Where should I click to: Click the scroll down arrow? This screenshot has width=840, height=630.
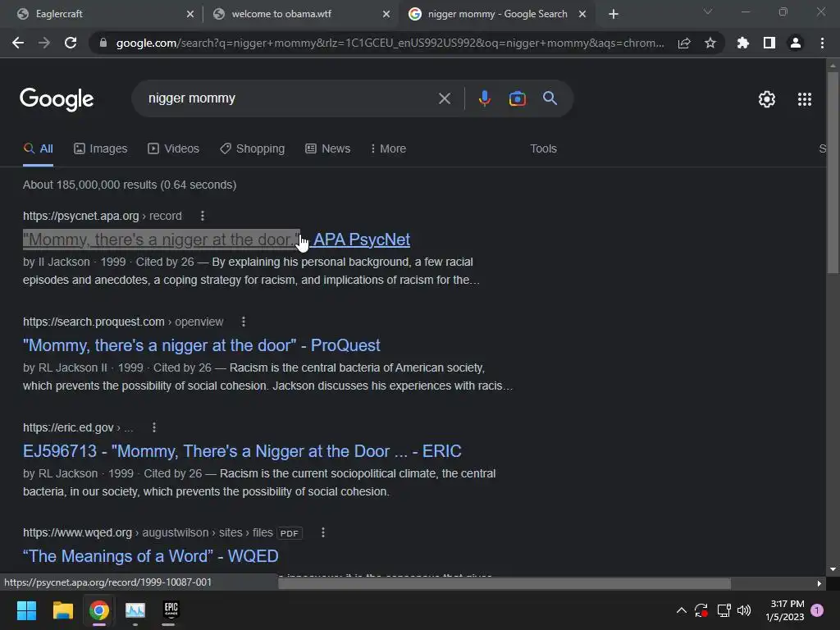click(833, 569)
